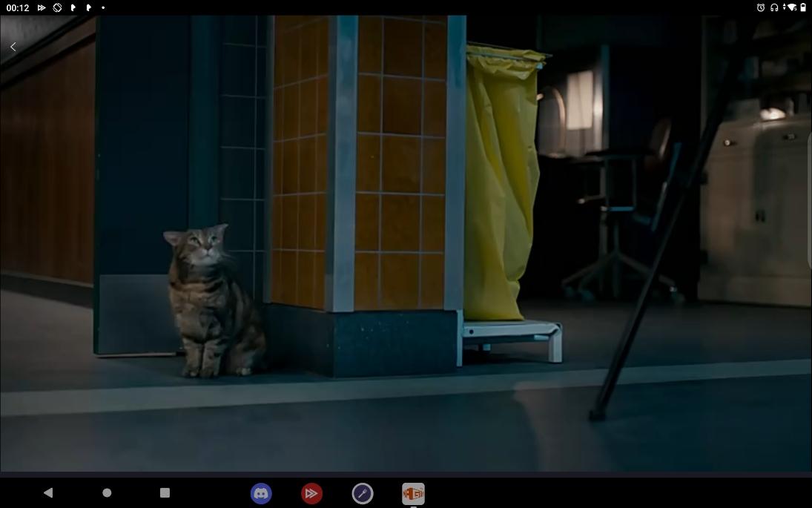The height and width of the screenshot is (508, 812).
Task: Tap the battery indicator in status bar
Action: pos(803,7)
